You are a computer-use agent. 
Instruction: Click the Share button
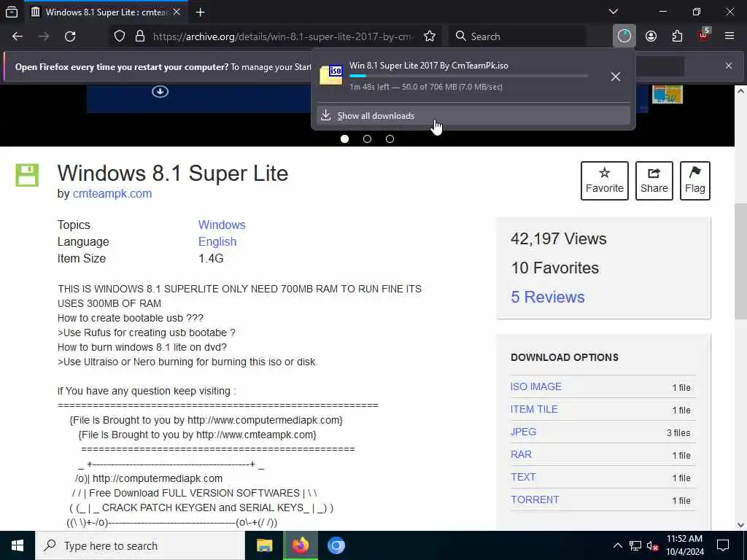[654, 181]
